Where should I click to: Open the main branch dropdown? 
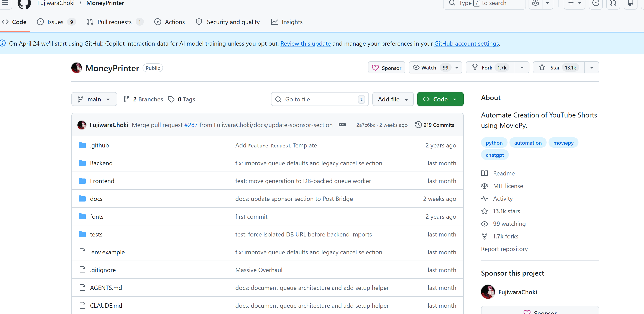[x=94, y=99]
